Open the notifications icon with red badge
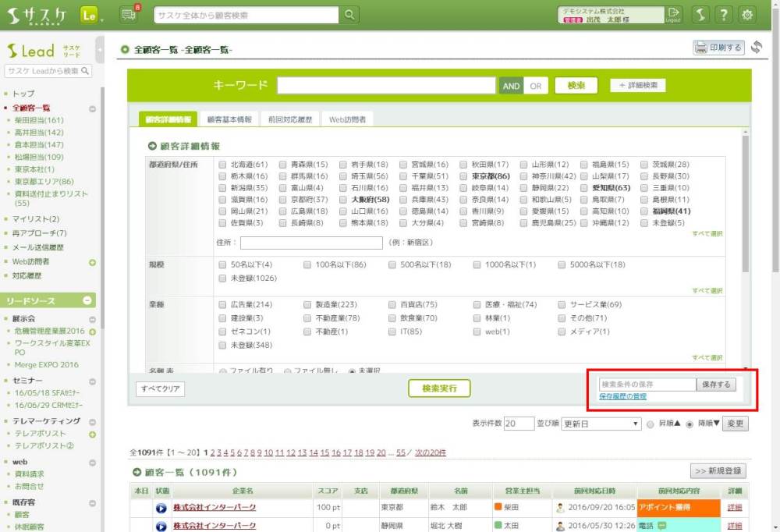The height and width of the screenshot is (532, 780). click(x=129, y=14)
